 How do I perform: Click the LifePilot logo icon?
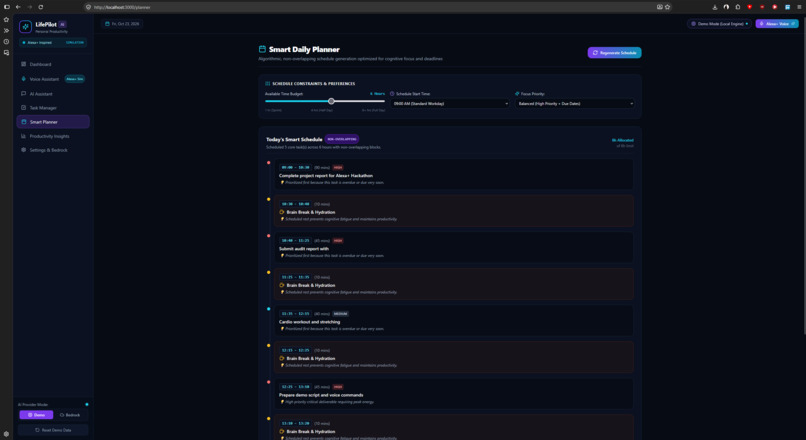[x=25, y=26]
